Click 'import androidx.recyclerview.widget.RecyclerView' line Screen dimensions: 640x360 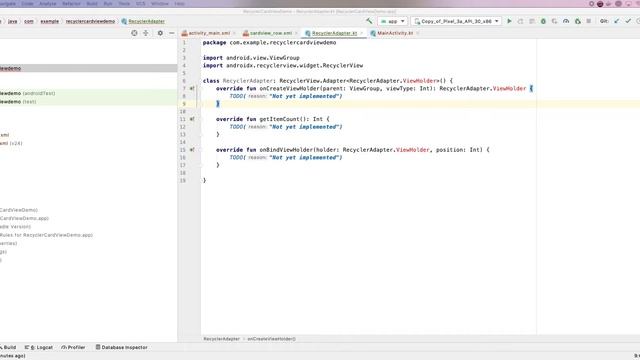point(283,65)
